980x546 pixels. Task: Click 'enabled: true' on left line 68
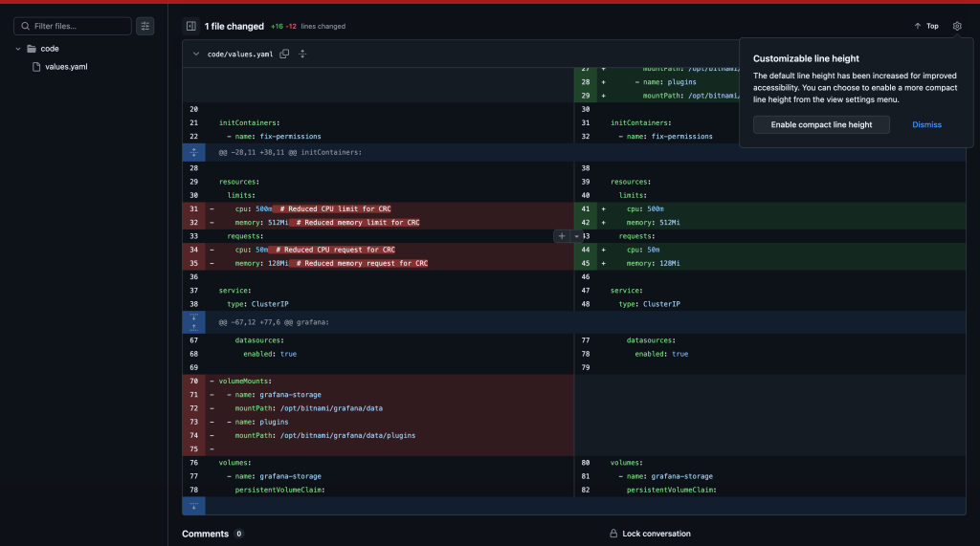[270, 354]
